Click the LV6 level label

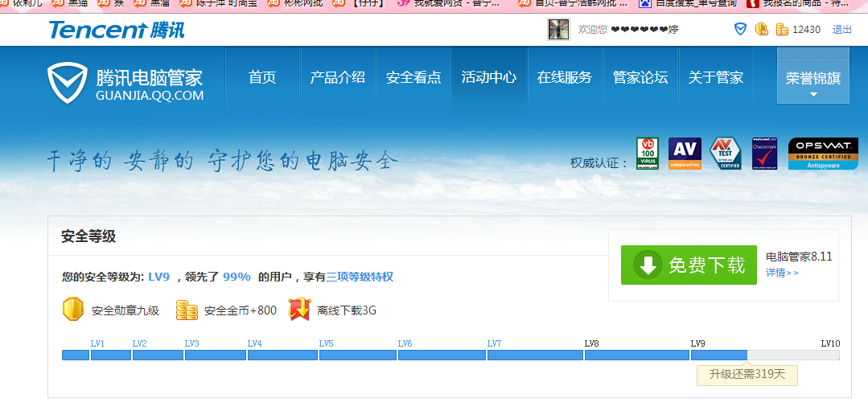(x=405, y=343)
